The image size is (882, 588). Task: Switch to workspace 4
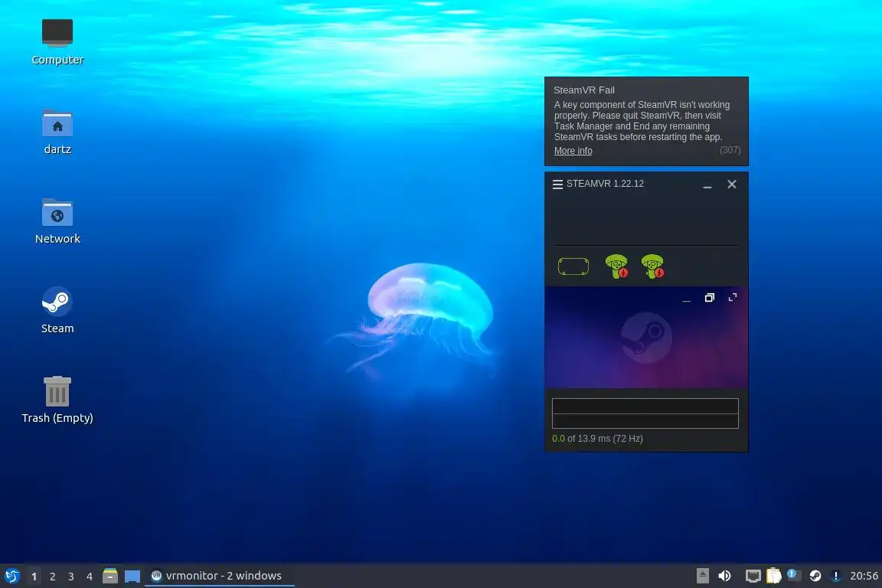(90, 577)
